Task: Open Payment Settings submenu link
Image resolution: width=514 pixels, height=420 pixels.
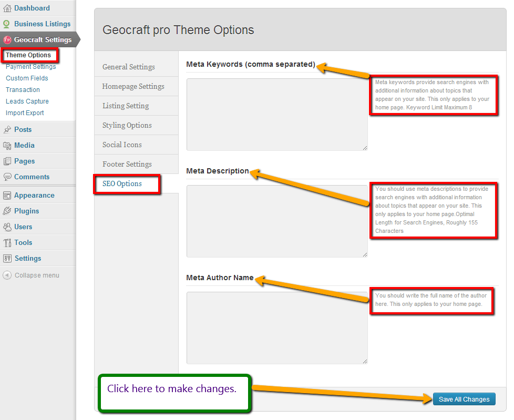Action: (31, 67)
